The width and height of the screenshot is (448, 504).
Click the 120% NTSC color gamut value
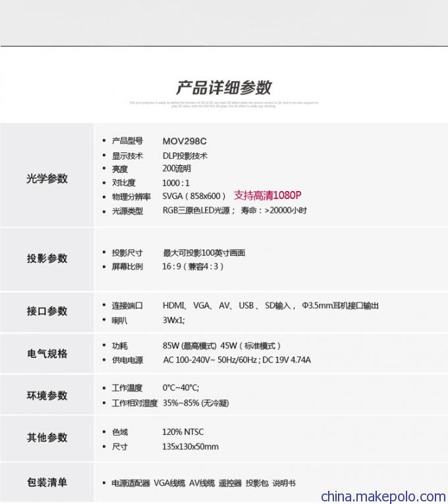[182, 432]
